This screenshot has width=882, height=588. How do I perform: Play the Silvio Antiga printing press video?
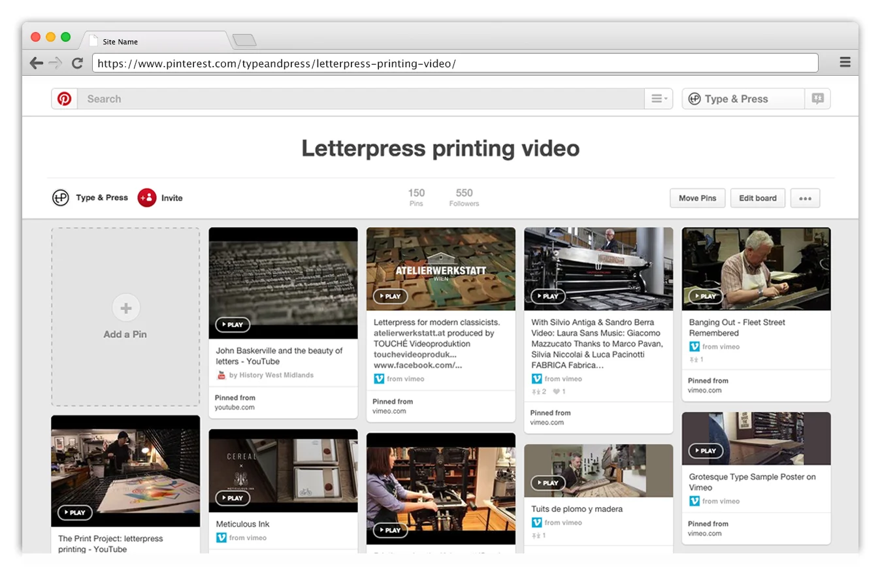click(x=547, y=296)
